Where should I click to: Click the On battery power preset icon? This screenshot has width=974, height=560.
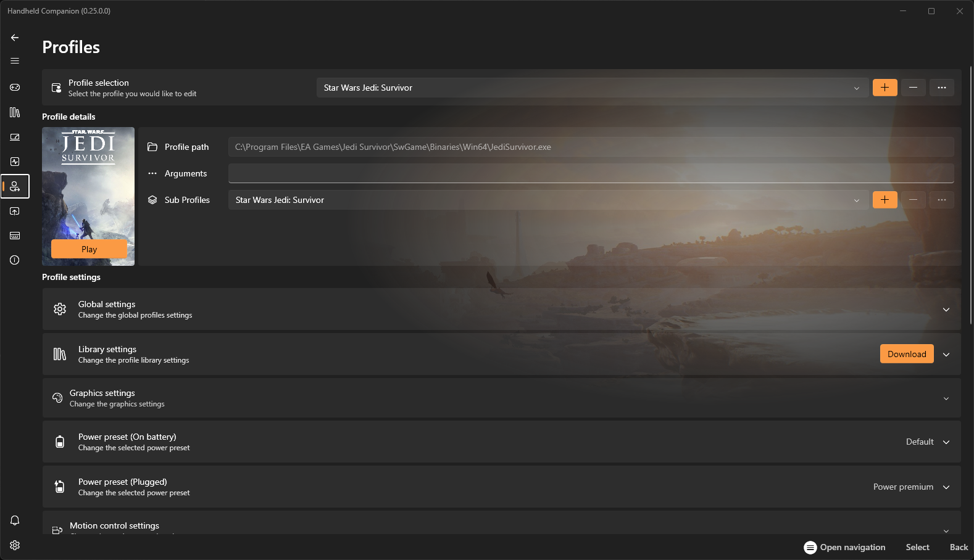click(60, 442)
